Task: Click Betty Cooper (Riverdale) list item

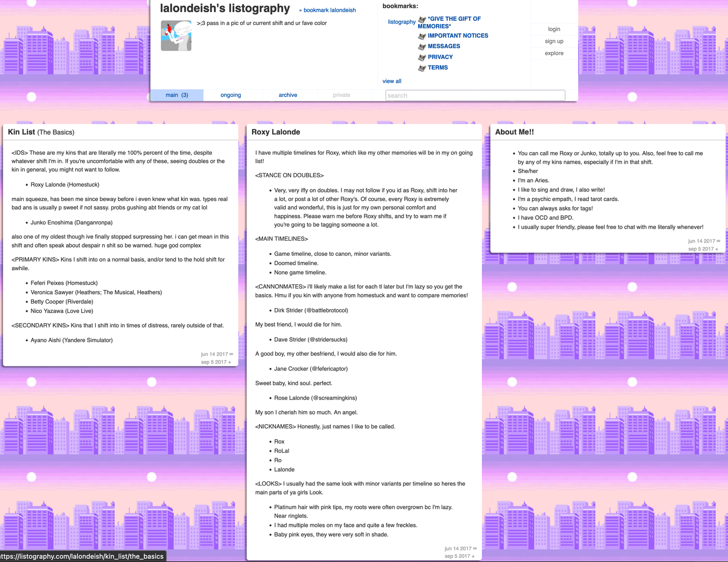Action: tap(62, 302)
